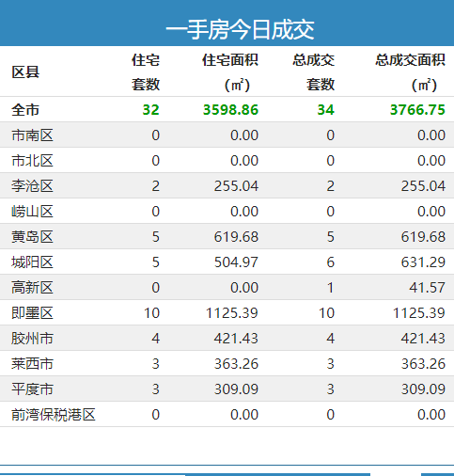Select the 全市 total row label
The image size is (454, 476).
(25, 110)
